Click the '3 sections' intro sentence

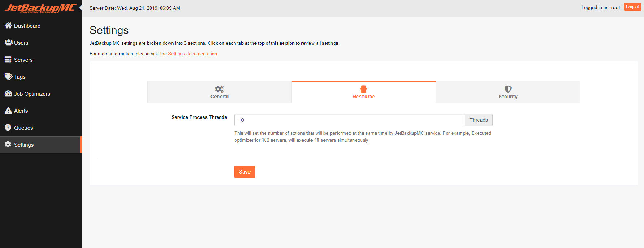(x=214, y=43)
